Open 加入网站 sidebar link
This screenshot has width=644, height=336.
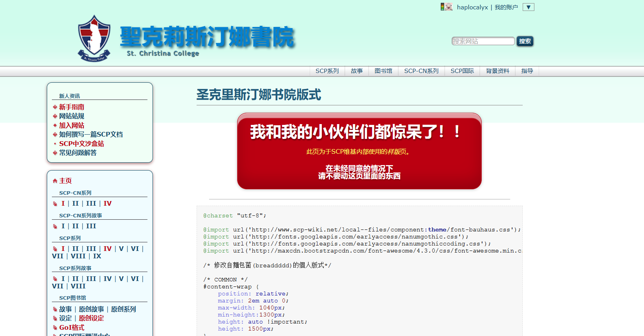pos(71,125)
